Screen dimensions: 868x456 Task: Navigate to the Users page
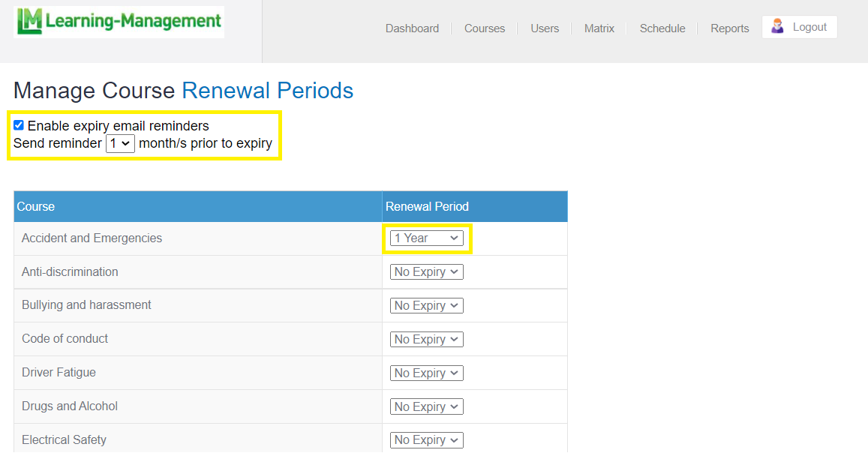point(545,28)
